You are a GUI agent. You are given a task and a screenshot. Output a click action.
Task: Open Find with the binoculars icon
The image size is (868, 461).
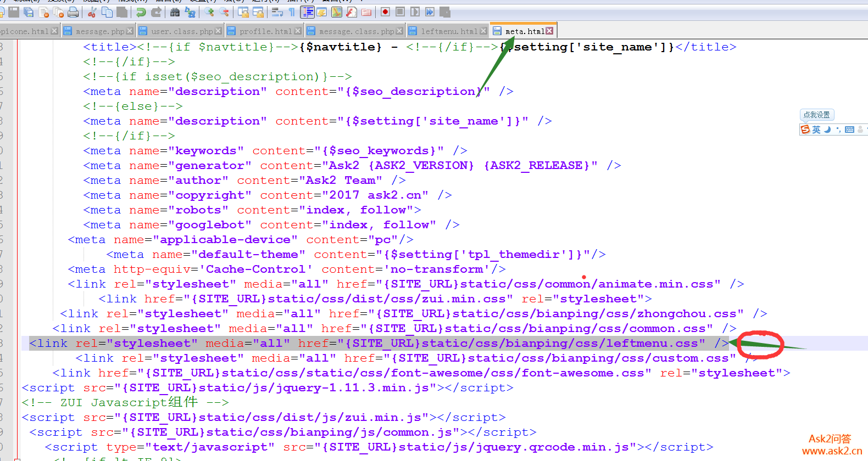[175, 12]
